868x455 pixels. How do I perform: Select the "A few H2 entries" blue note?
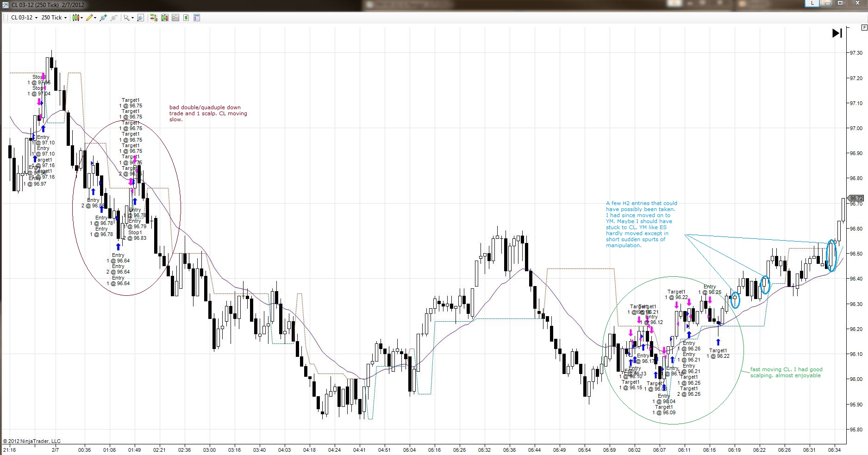coord(642,224)
